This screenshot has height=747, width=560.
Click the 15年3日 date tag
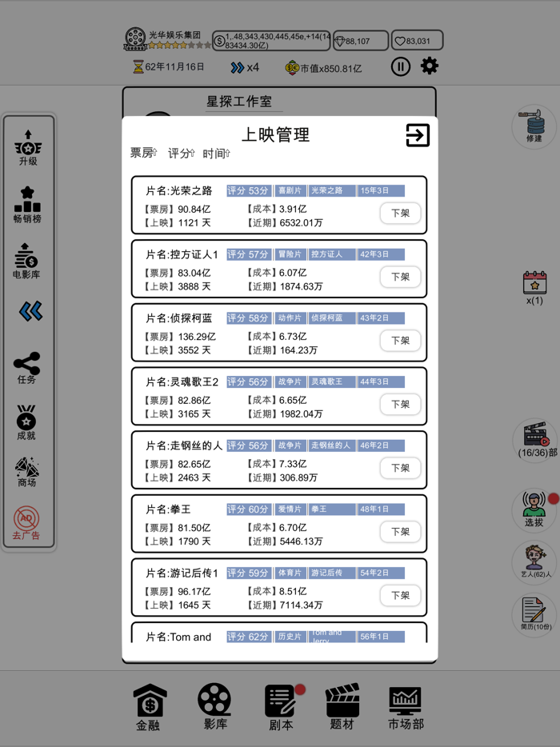point(381,190)
